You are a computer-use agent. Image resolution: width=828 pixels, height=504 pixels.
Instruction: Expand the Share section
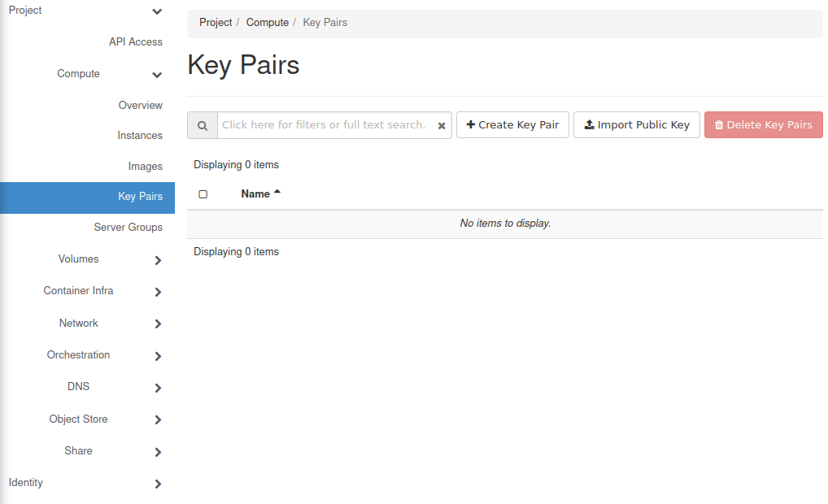pyautogui.click(x=158, y=452)
